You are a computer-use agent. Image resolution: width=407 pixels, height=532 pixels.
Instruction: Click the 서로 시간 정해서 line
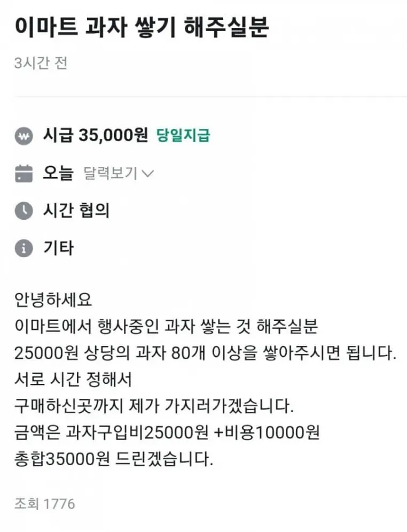73,380
